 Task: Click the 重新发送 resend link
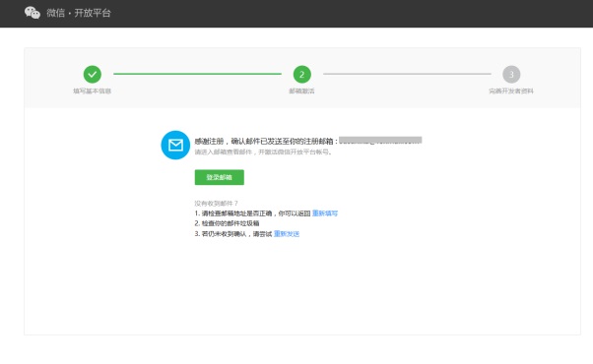tap(287, 234)
